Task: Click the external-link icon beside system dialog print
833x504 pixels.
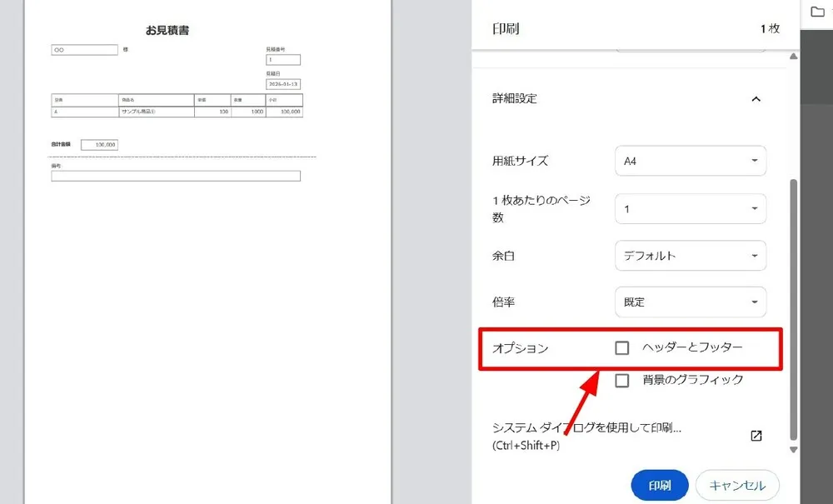Action: [x=756, y=436]
